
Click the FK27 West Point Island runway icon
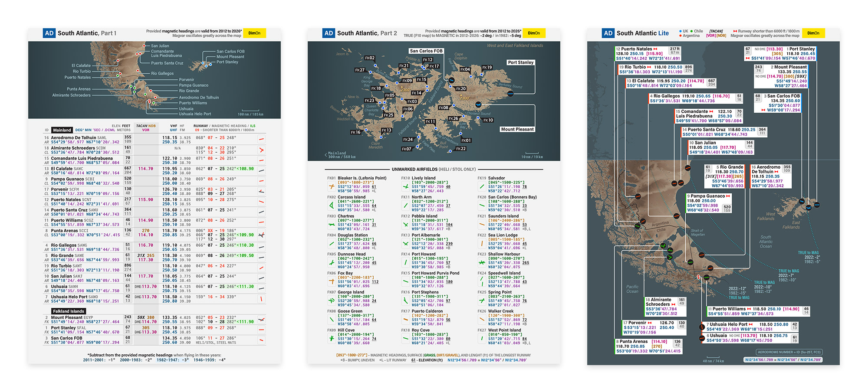tap(482, 338)
